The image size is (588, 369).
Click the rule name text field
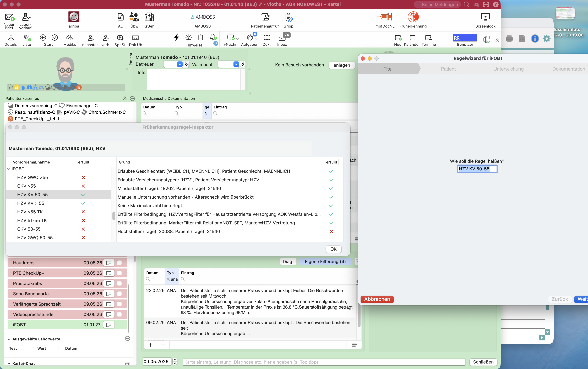[477, 169]
